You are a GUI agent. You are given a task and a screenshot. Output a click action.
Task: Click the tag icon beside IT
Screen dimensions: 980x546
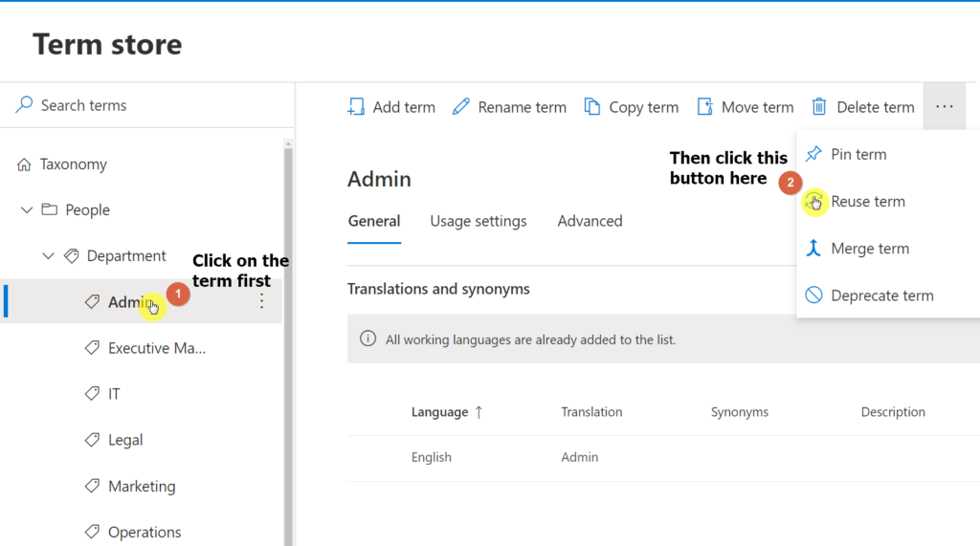point(92,394)
